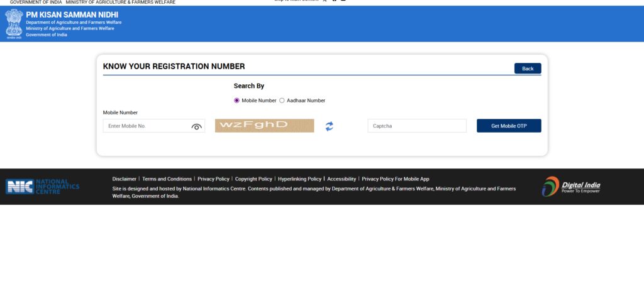The width and height of the screenshot is (644, 301).
Task: Click the captcha refresh arrows icon
Action: click(330, 126)
